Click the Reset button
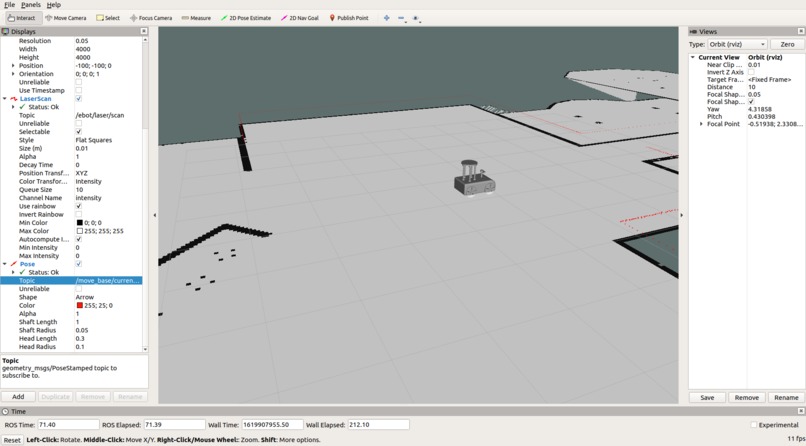 [x=12, y=440]
